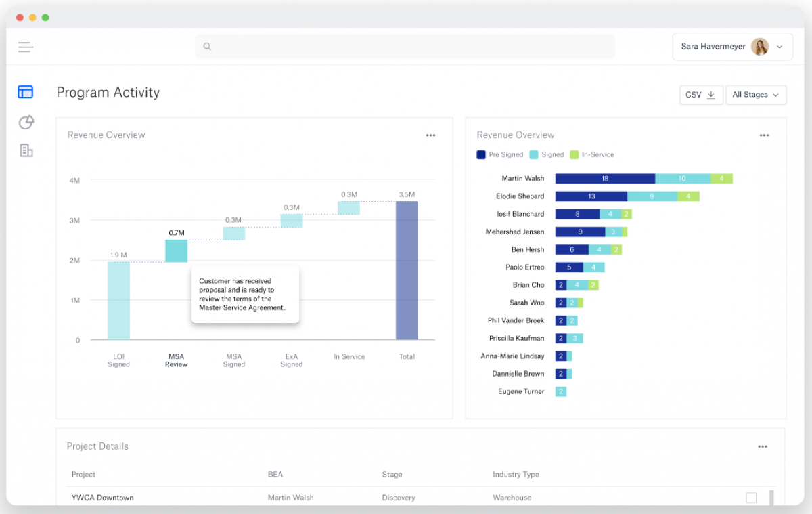Open options menu of Project Details card
Screen dimensions: 812x514
coord(763,446)
